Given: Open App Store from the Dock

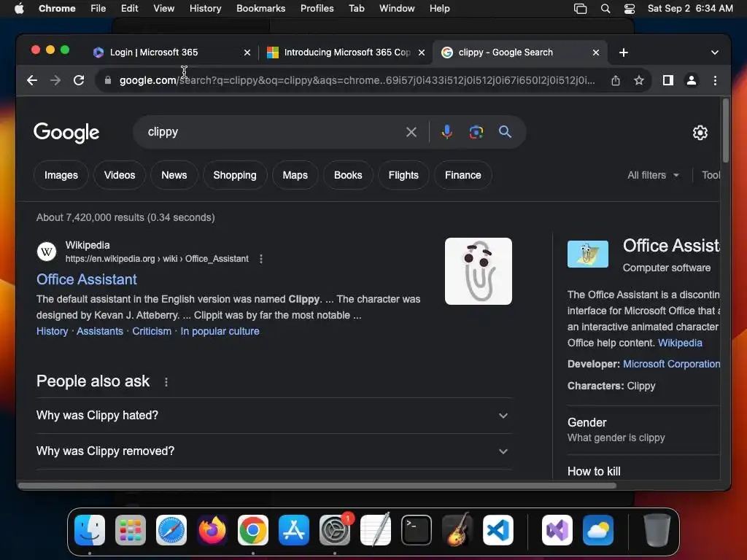Looking at the screenshot, I should (x=294, y=530).
